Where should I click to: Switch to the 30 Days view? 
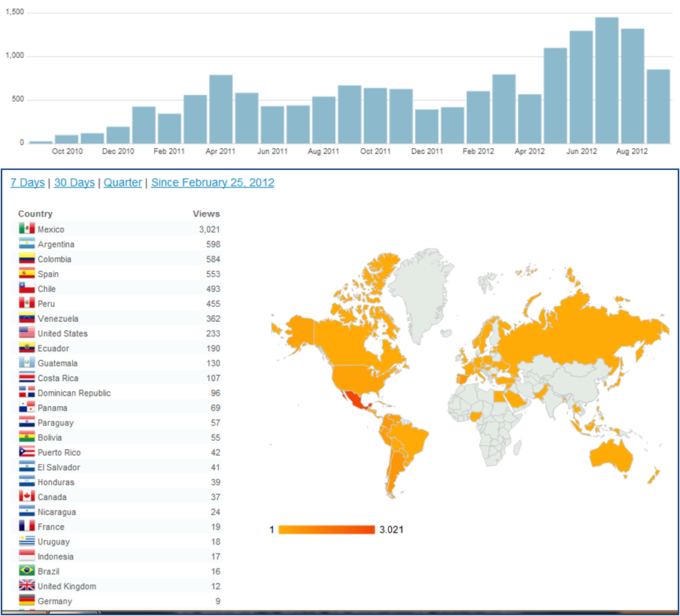pyautogui.click(x=74, y=183)
